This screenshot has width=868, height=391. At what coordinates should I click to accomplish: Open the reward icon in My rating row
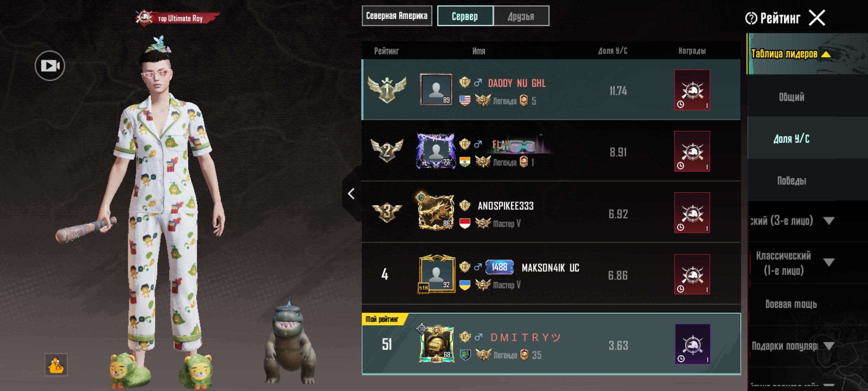tap(693, 344)
